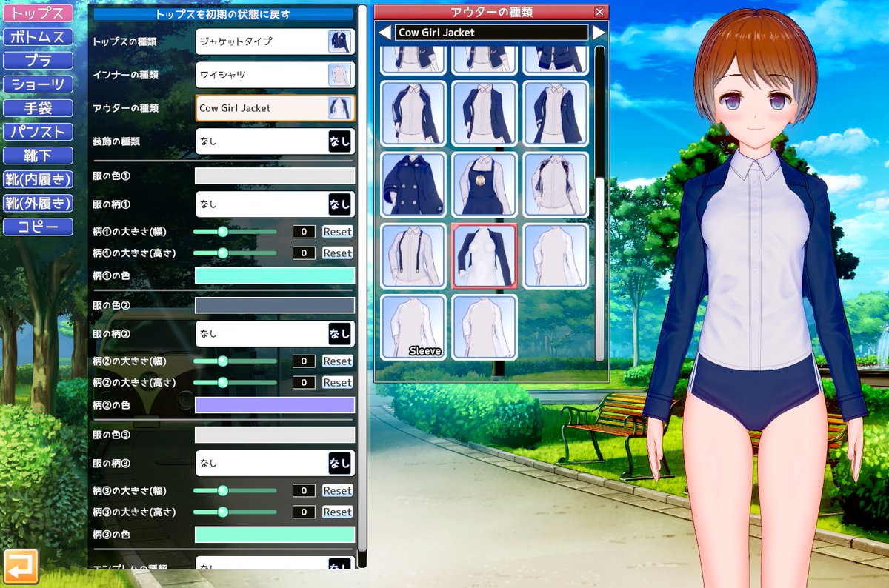The height and width of the screenshot is (588, 889).
Task: Click the orange back arrow icon
Action: tap(21, 567)
